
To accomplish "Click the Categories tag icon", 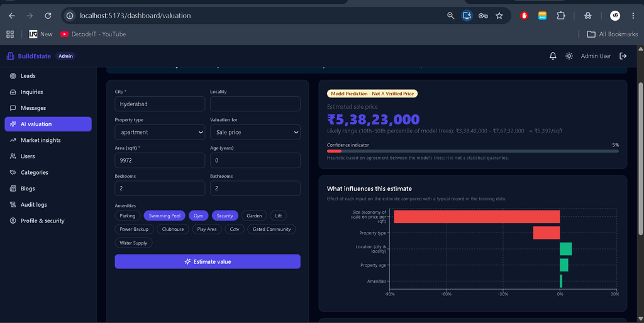I will pos(13,172).
